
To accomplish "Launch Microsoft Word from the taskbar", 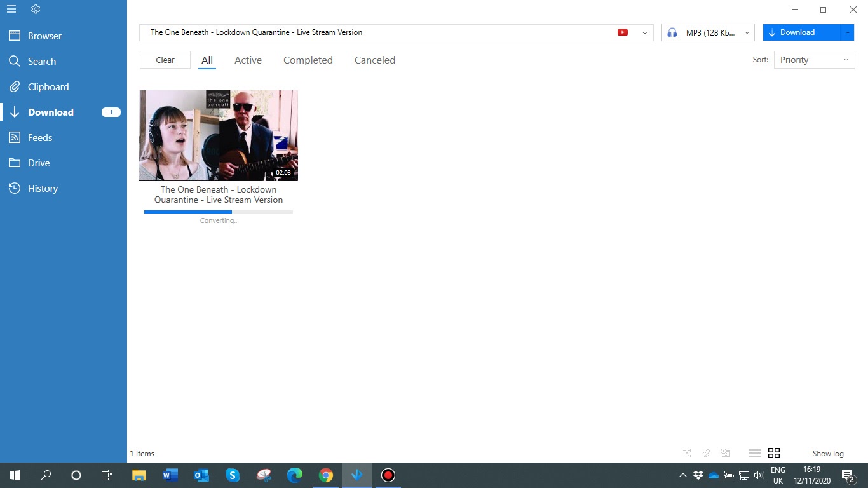I will (170, 475).
